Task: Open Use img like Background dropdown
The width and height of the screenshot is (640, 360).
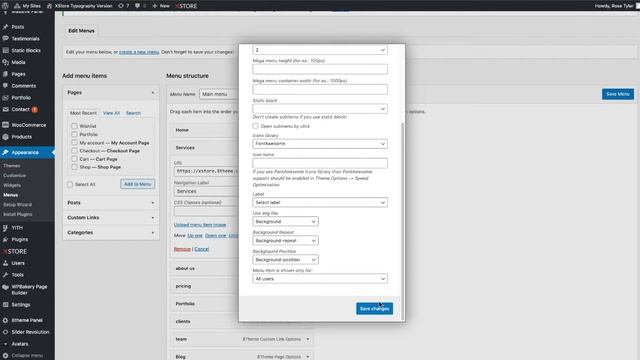Action: tap(285, 222)
